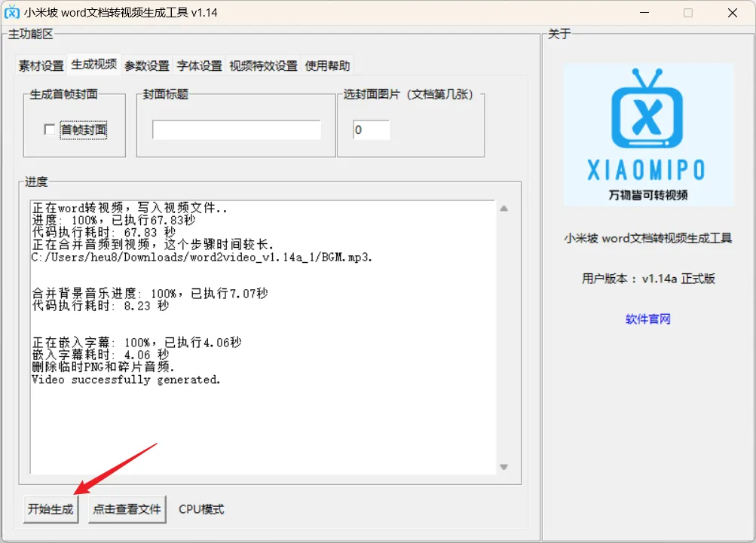Open the 软件官网 link

[x=647, y=319]
